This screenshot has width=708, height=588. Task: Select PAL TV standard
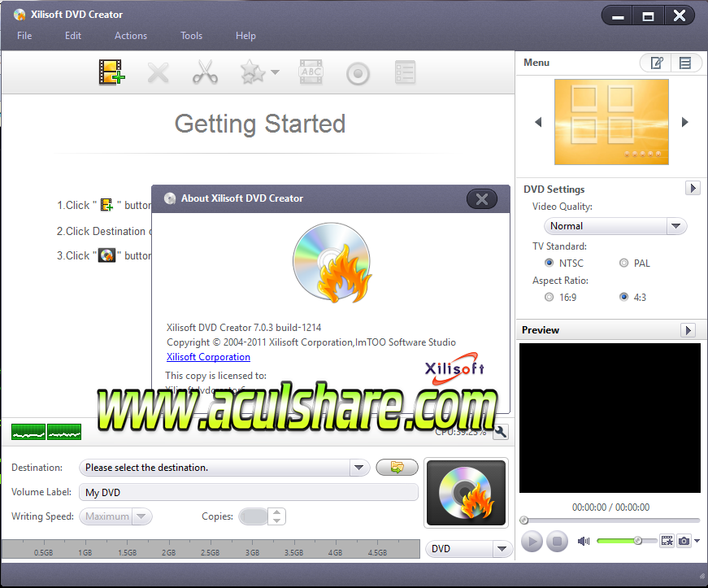coord(623,263)
